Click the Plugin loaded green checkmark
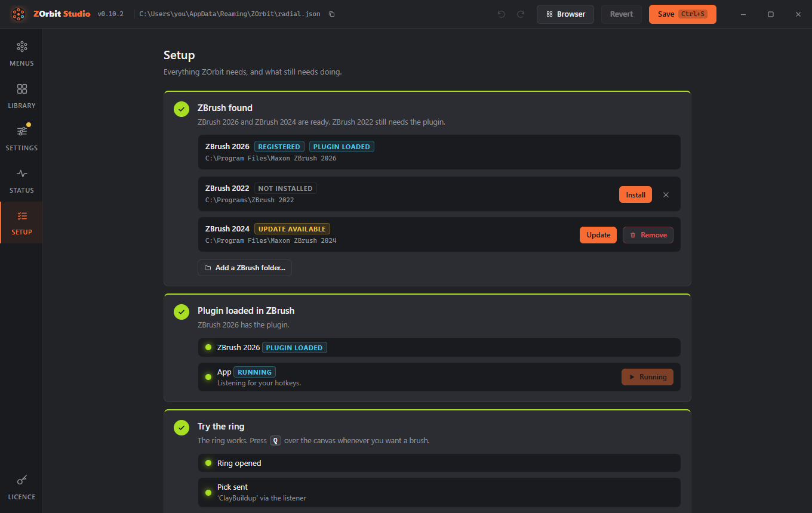The height and width of the screenshot is (513, 812). 182,312
